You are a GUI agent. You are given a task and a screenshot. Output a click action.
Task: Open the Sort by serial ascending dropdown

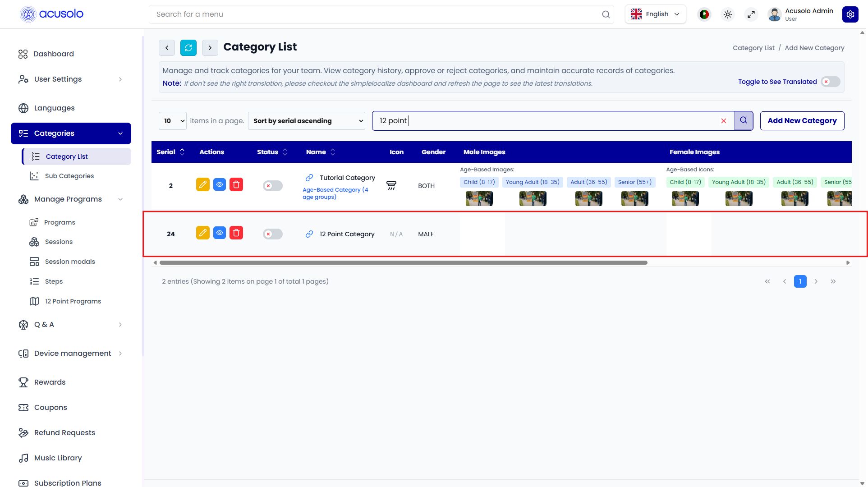pos(307,121)
